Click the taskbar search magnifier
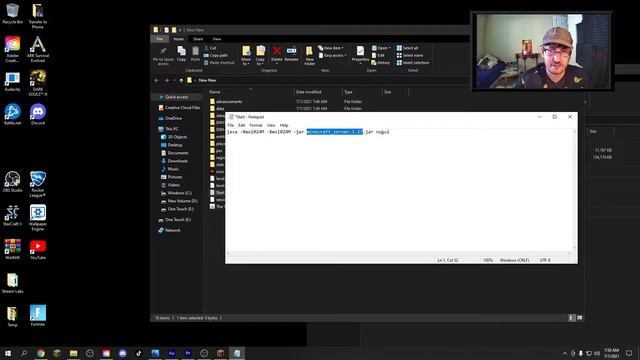The height and width of the screenshot is (360, 640). tap(24, 353)
